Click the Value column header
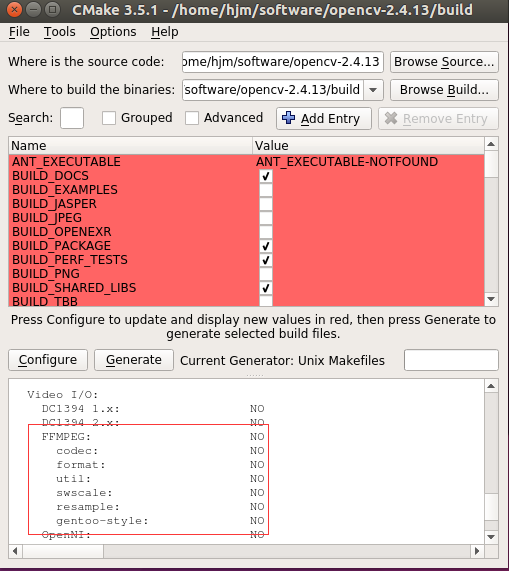 coord(368,146)
